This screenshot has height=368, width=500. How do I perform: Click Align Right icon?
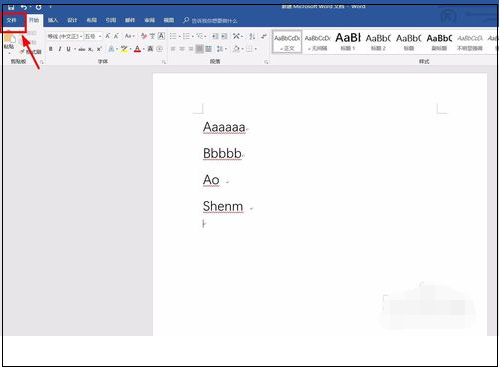point(191,49)
